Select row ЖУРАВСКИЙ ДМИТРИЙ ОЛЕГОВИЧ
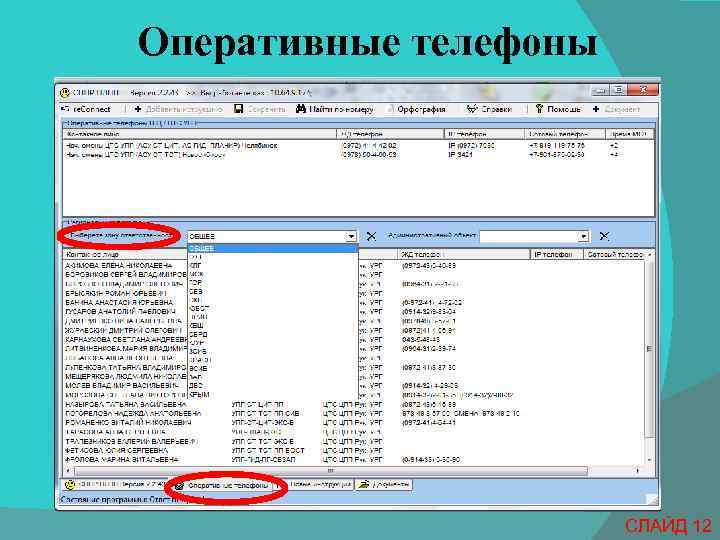 pos(123,330)
